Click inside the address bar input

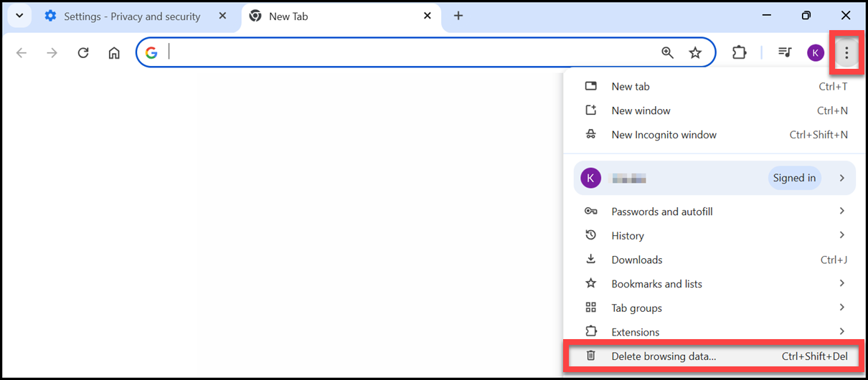[409, 52]
